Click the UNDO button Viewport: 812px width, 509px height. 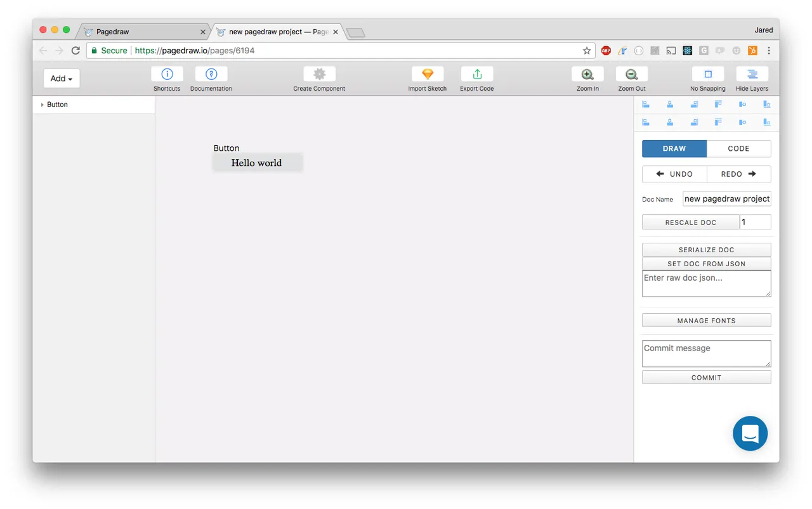tap(674, 174)
